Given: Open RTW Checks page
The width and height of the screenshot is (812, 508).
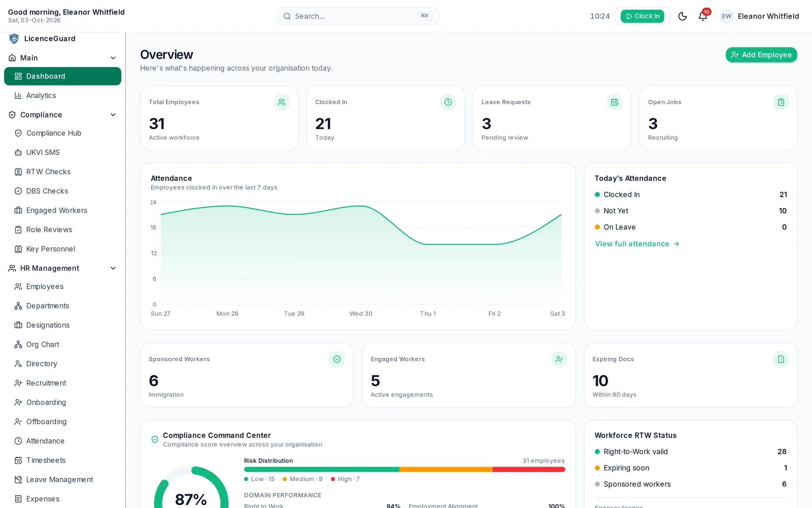Looking at the screenshot, I should 63,172.
